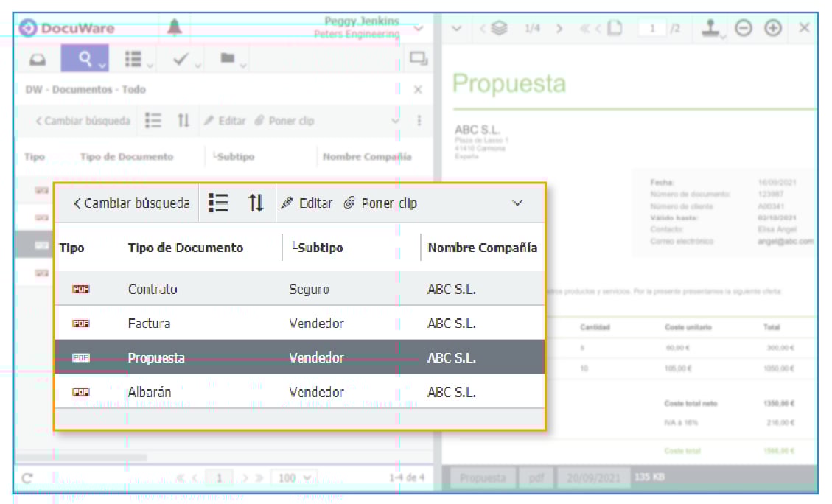The width and height of the screenshot is (832, 504).
Task: Click Cambiar búsqueda in the popup
Action: coord(131,203)
